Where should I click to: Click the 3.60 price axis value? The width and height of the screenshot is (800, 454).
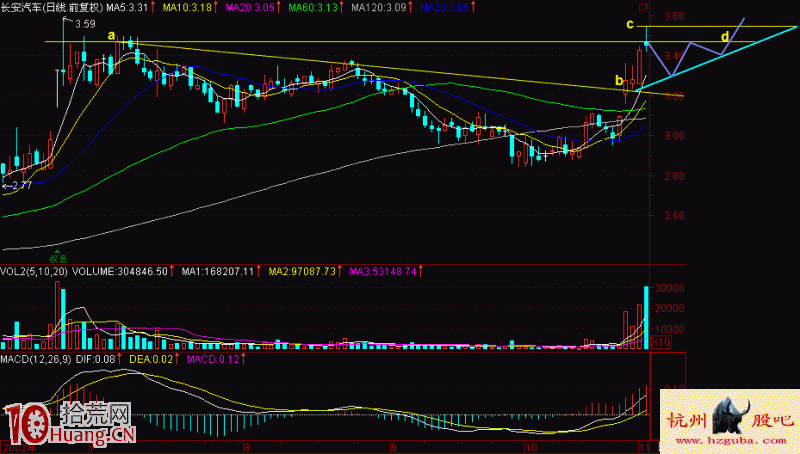[x=674, y=16]
